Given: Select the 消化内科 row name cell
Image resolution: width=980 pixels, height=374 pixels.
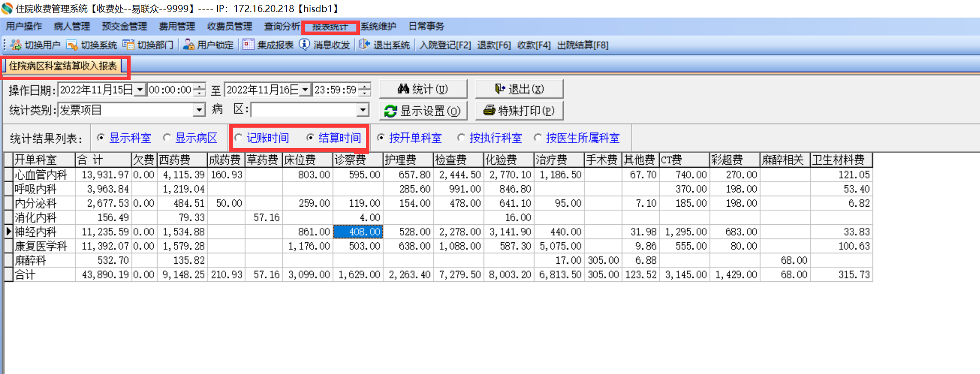Looking at the screenshot, I should (44, 217).
